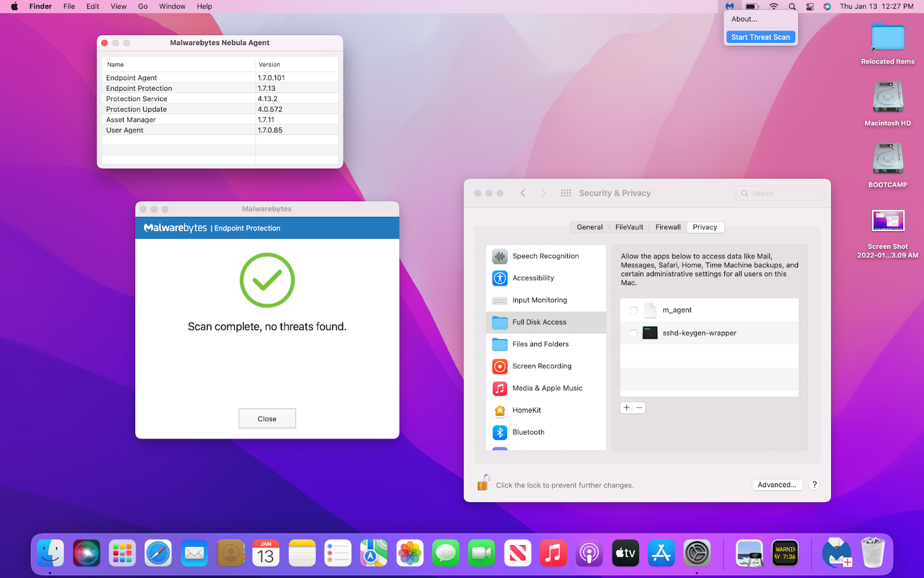This screenshot has width=924, height=578.
Task: Enable the sshd-keygen-wrapper checkbox
Action: 634,334
